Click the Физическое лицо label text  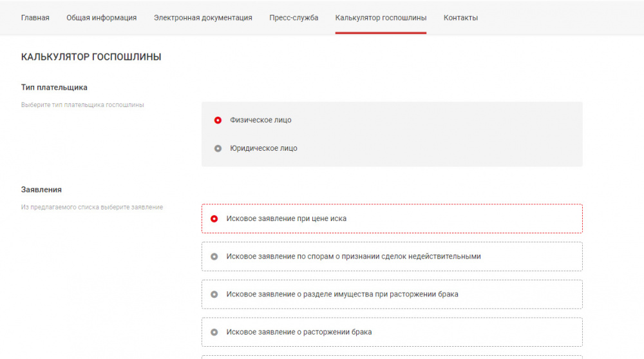[260, 120]
